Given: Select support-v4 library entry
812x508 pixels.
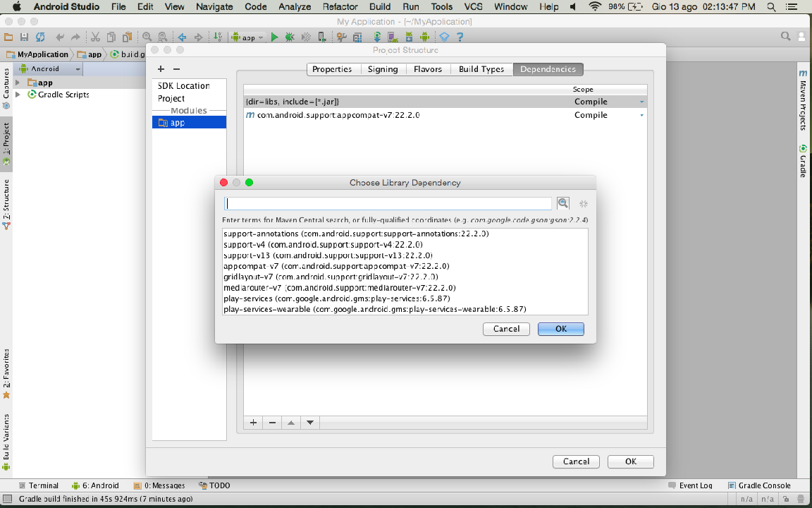Looking at the screenshot, I should pyautogui.click(x=405, y=245).
